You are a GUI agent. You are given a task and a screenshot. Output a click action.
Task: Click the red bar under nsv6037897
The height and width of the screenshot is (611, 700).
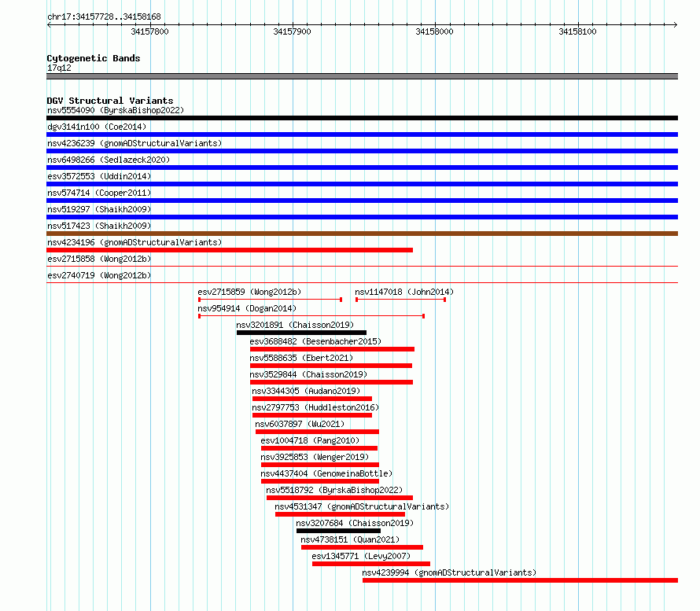(317, 432)
